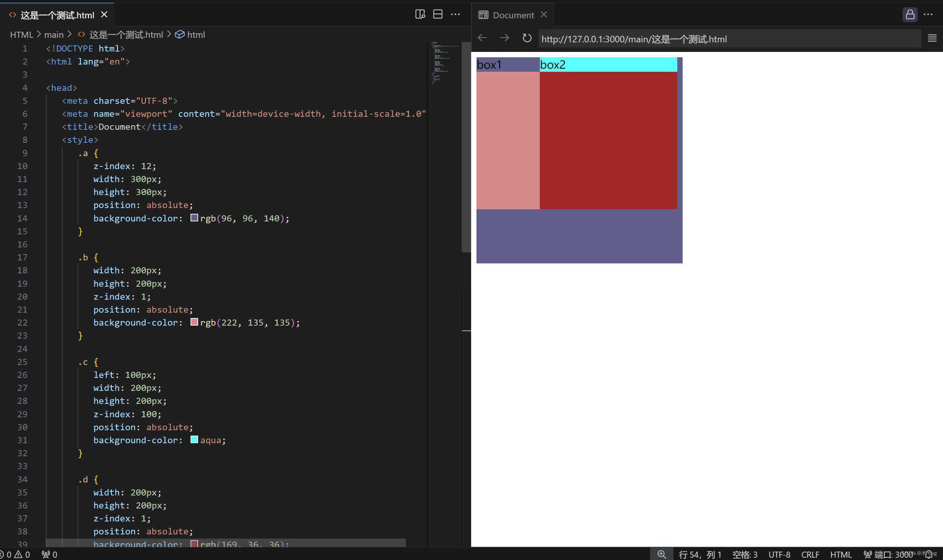Image resolution: width=943 pixels, height=560 pixels.
Task: Click the split editor icon
Action: click(438, 15)
